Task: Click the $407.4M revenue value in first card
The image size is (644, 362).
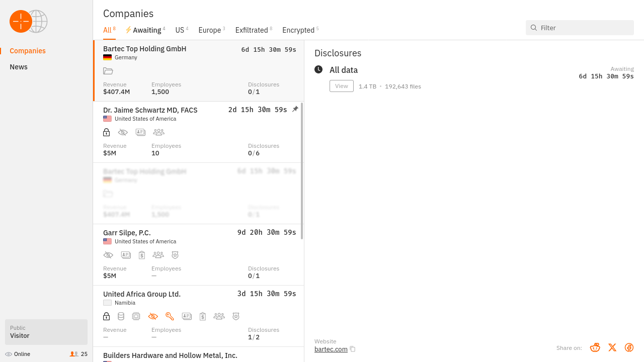Action: (117, 92)
